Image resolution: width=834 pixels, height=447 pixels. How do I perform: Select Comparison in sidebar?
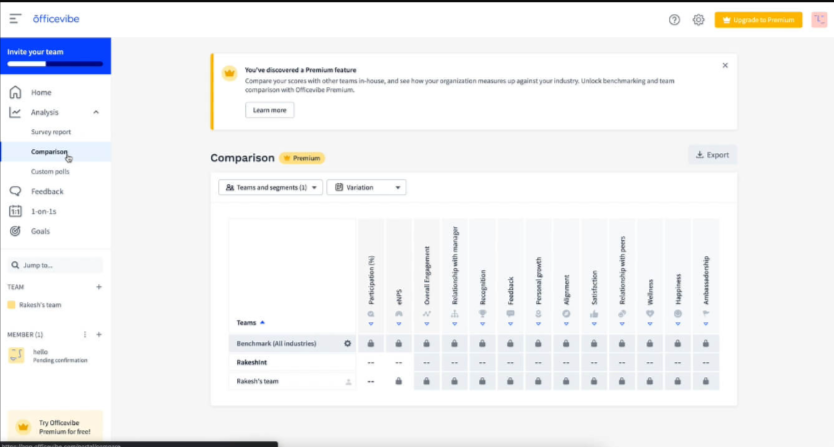(x=55, y=152)
